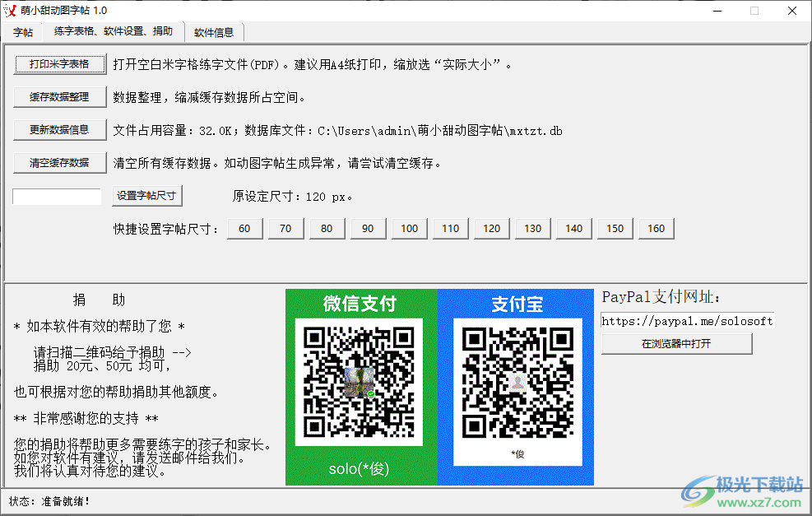
Task: Set quick size to 120
Action: [491, 229]
